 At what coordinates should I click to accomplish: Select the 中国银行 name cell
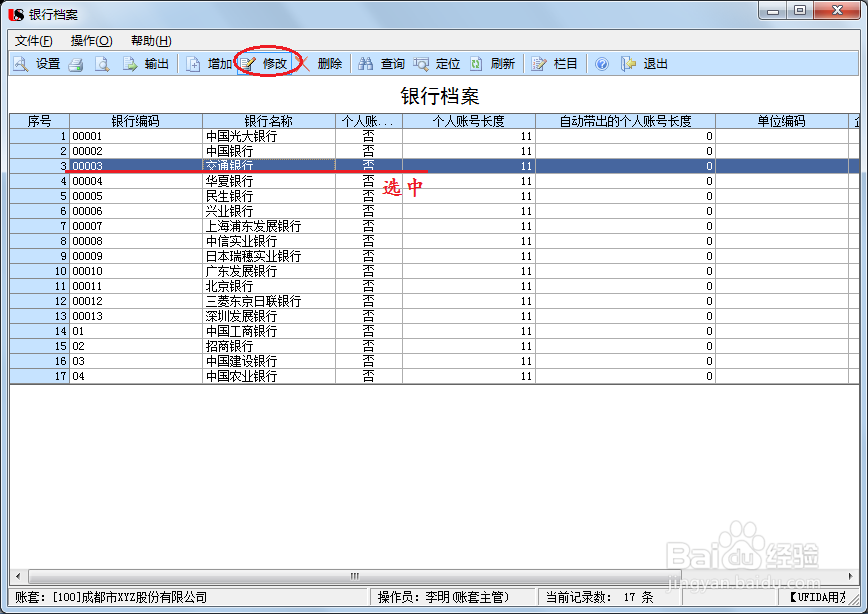pos(269,151)
